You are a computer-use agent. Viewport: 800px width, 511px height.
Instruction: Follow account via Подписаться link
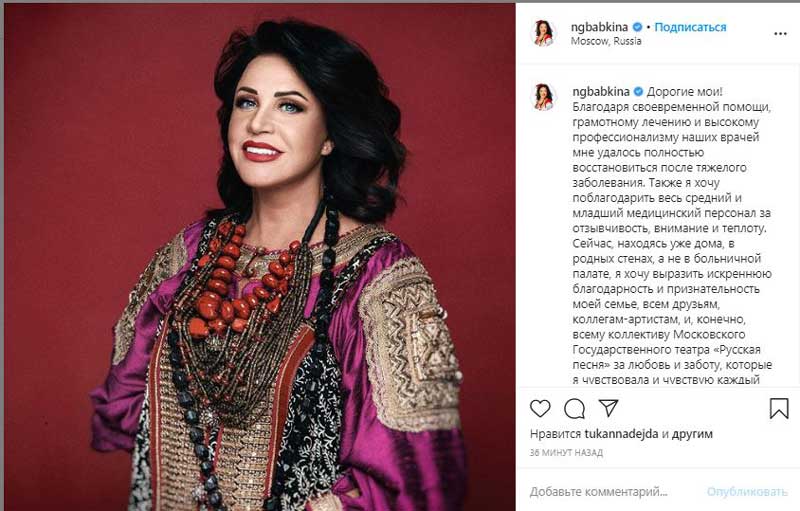[690, 27]
